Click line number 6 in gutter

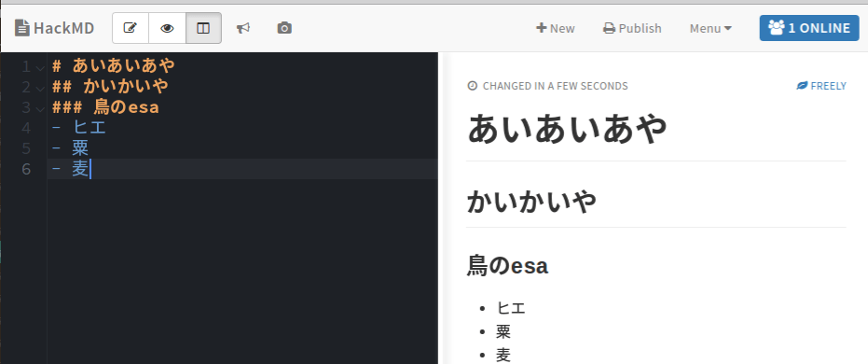click(26, 169)
